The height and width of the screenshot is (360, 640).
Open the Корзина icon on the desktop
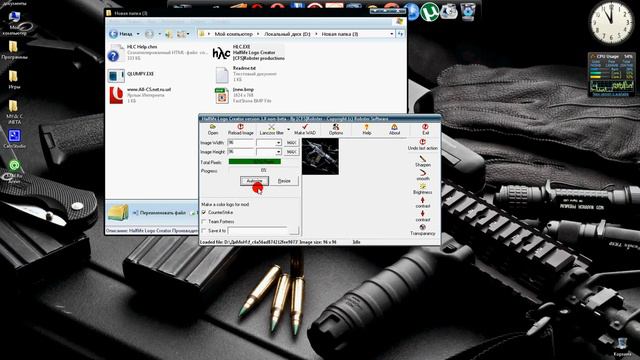click(622, 348)
